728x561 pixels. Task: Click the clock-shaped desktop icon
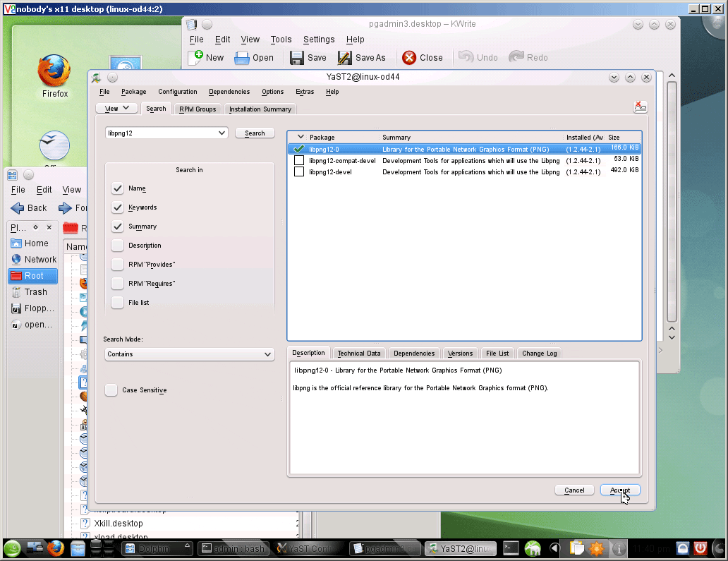(x=54, y=145)
